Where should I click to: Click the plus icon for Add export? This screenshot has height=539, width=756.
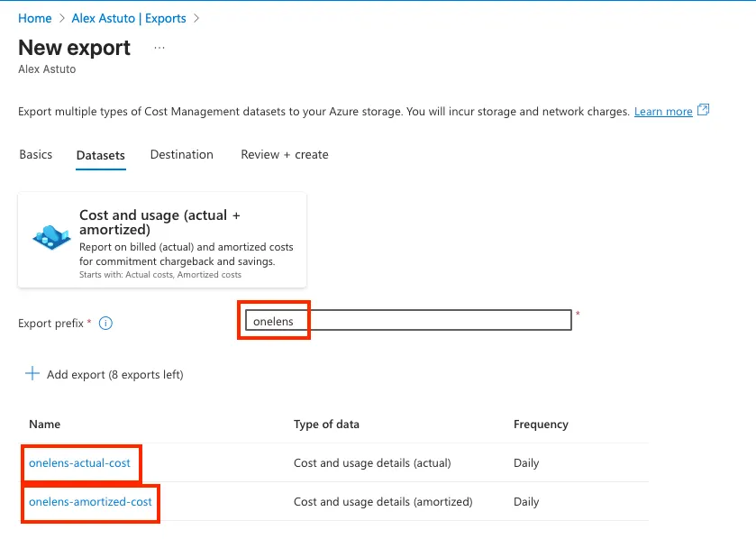point(32,374)
